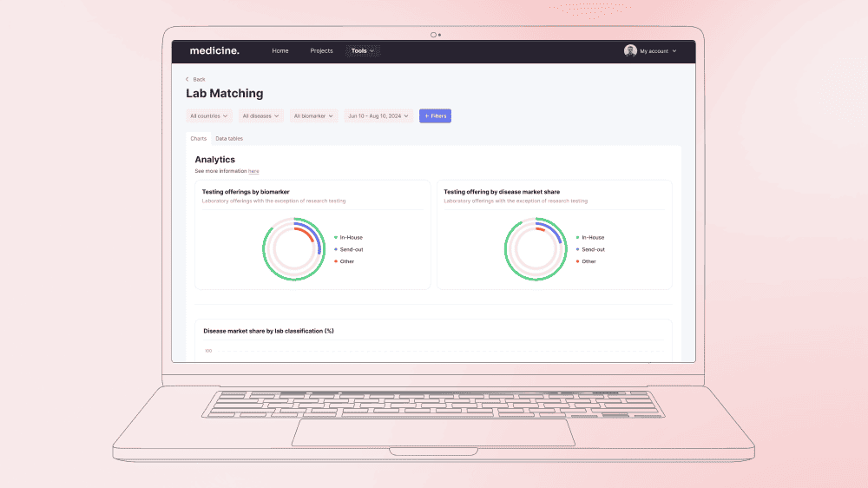
Task: Click the green In-House legend dot in market share chart
Action: click(x=577, y=237)
